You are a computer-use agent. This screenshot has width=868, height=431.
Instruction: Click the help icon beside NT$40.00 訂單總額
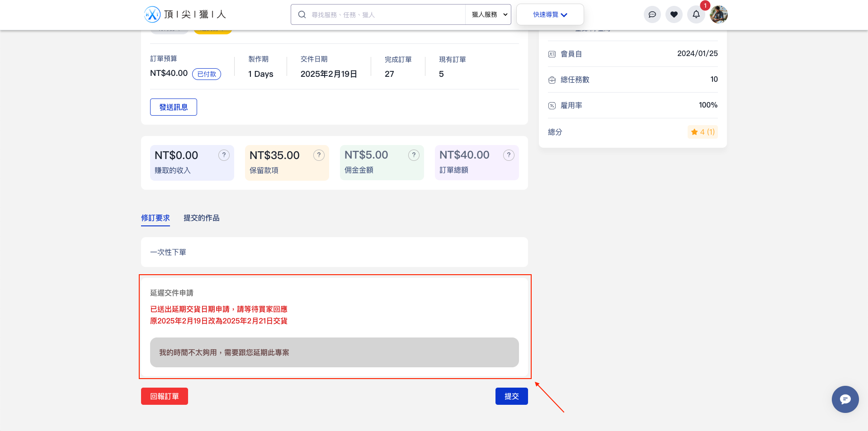point(509,155)
